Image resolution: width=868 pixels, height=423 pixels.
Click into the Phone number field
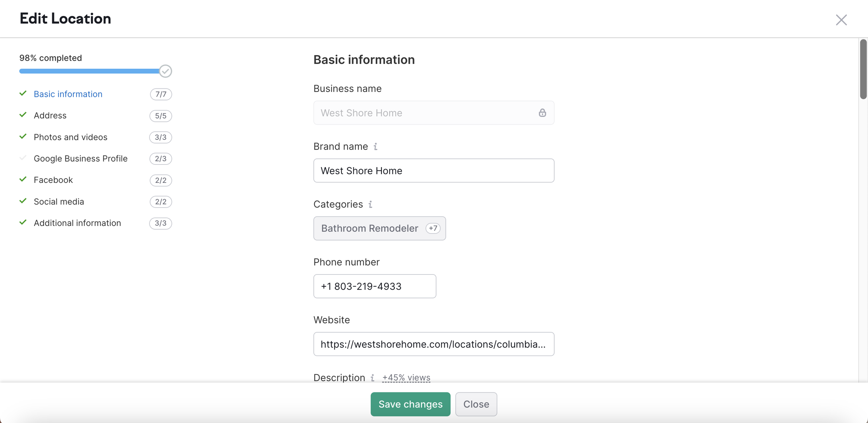coord(374,286)
